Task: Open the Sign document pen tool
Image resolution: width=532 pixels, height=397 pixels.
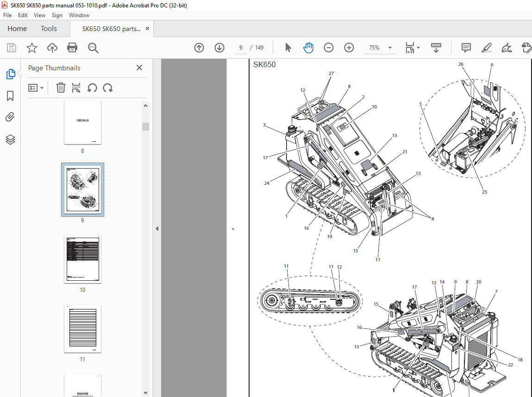Action: [x=507, y=48]
